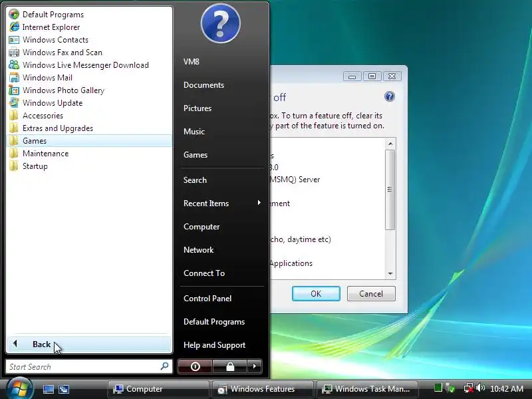The image size is (532, 399).
Task: Maximize the Windows Features window
Action: coord(372,76)
